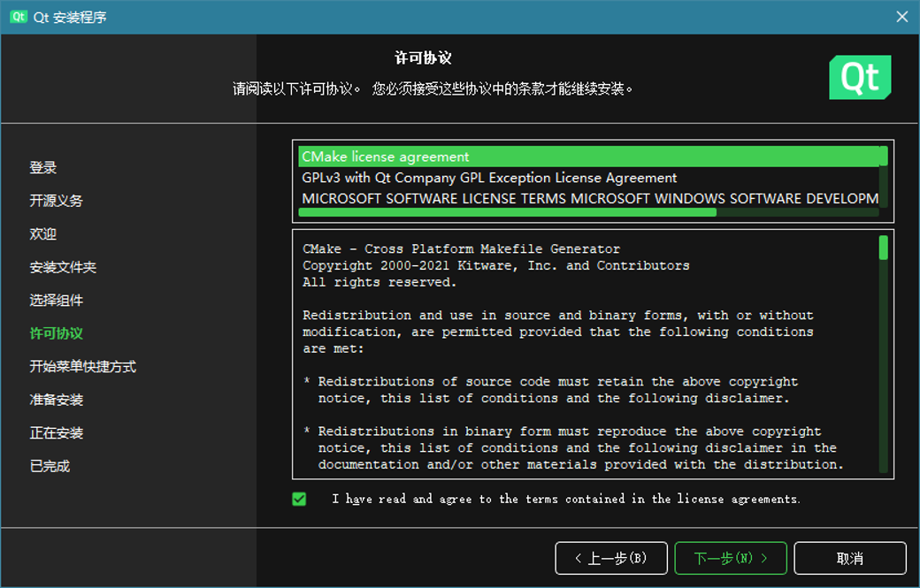
Task: Click the 'I have read and agree' label text
Action: 566,499
